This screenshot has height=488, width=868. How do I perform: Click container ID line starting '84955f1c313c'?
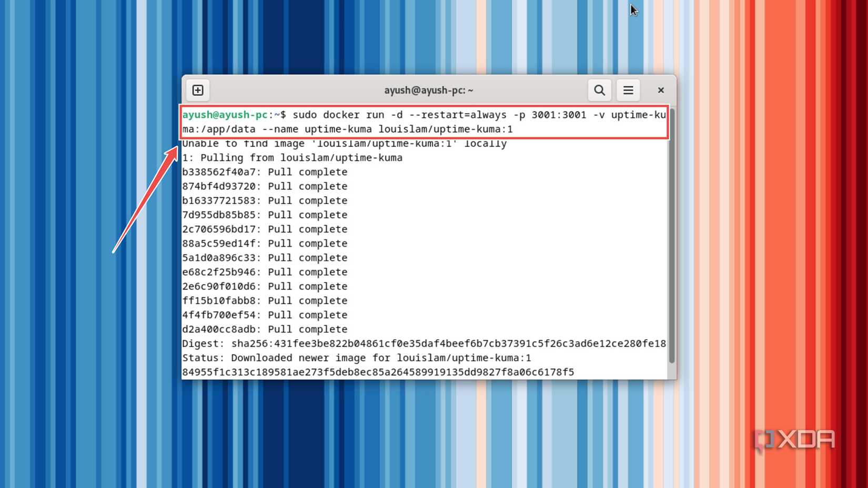click(x=378, y=372)
